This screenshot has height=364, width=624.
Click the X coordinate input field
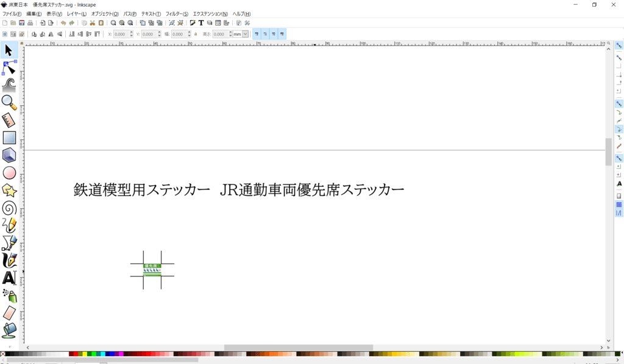(x=121, y=34)
